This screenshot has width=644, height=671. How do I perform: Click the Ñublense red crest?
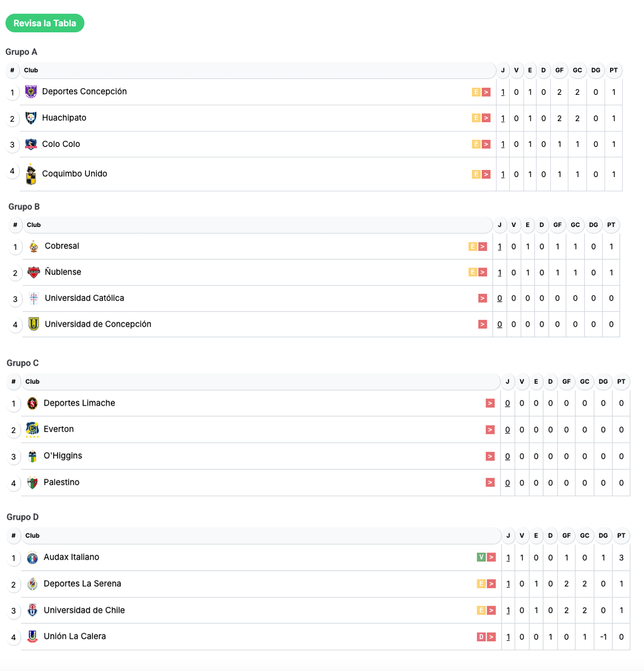34,272
